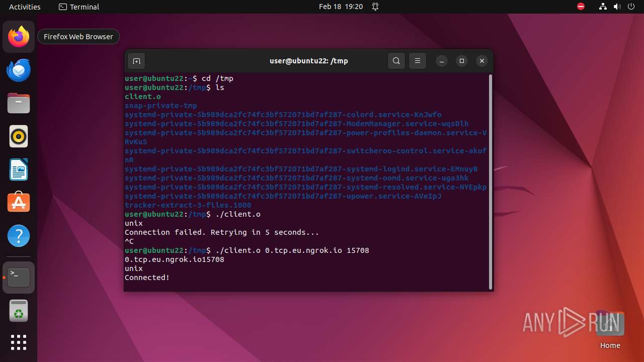Click the Terminal search magnifier button
The height and width of the screenshot is (362, 644).
396,61
